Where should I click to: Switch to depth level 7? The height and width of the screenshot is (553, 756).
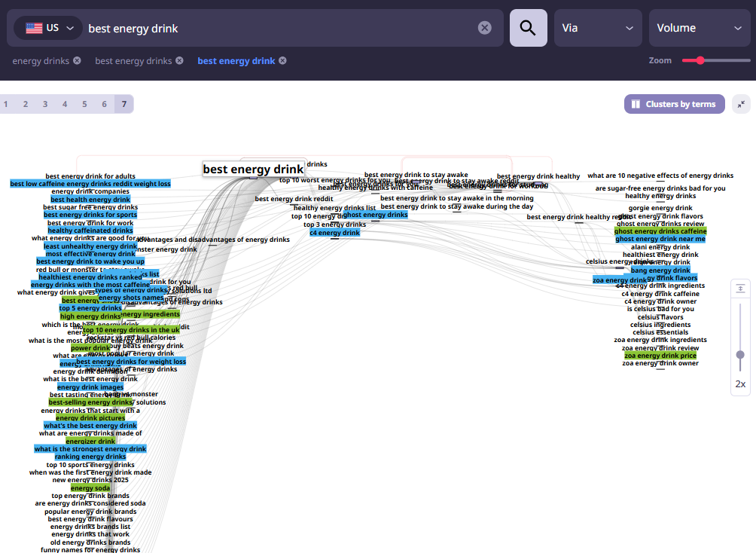coord(123,104)
